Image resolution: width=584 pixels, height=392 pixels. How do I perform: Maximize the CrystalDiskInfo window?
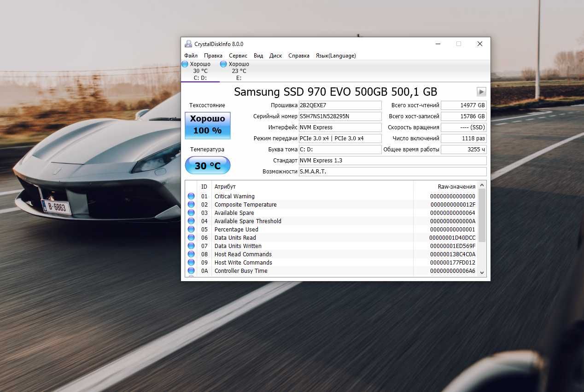click(x=458, y=44)
